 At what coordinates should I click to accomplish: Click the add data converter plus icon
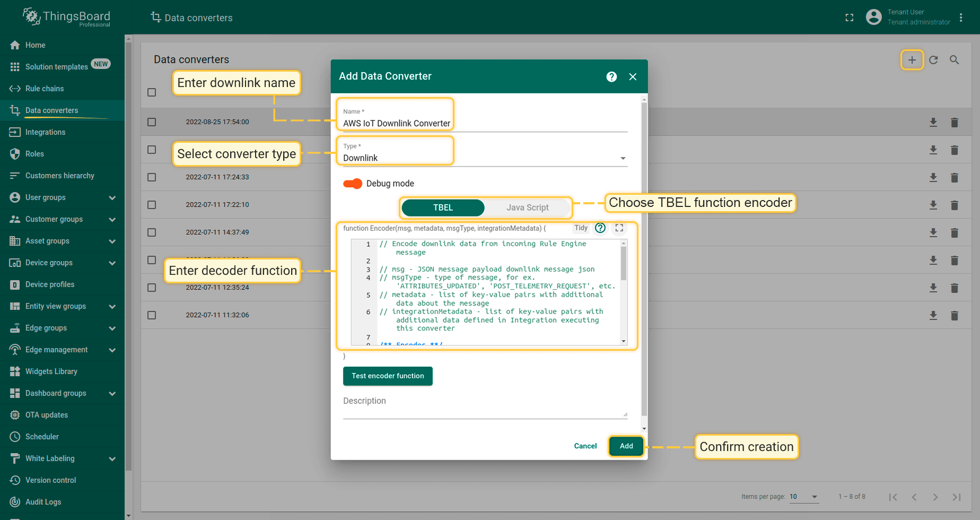tap(912, 60)
